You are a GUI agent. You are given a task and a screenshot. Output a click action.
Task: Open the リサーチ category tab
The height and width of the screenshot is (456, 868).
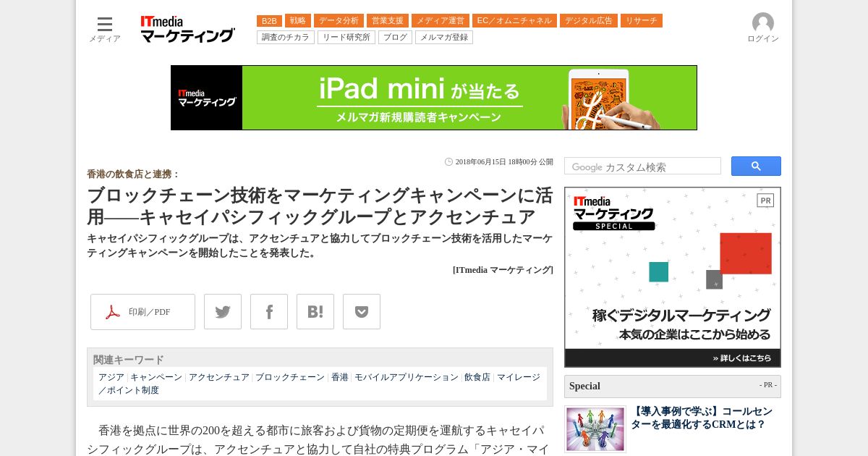click(x=642, y=21)
